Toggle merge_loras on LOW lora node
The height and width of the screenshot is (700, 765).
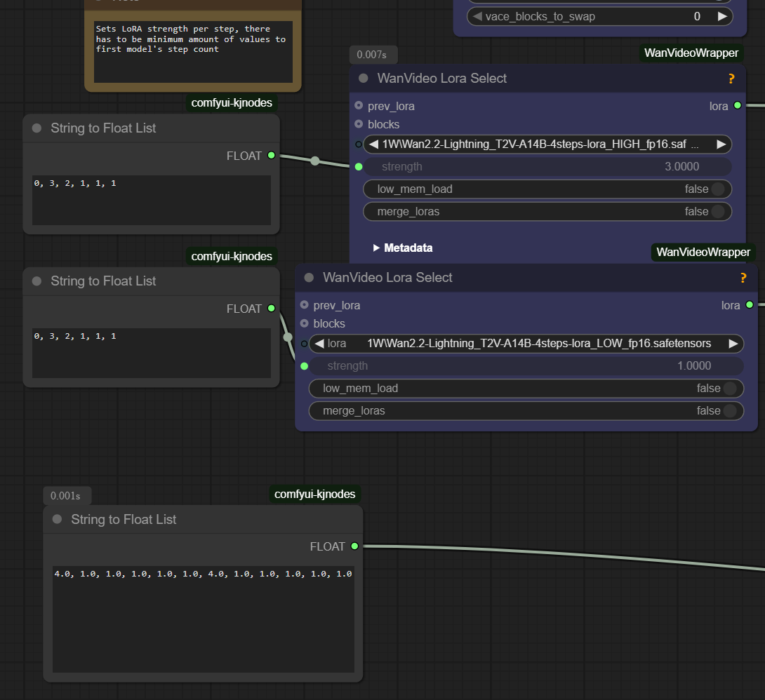click(526, 411)
